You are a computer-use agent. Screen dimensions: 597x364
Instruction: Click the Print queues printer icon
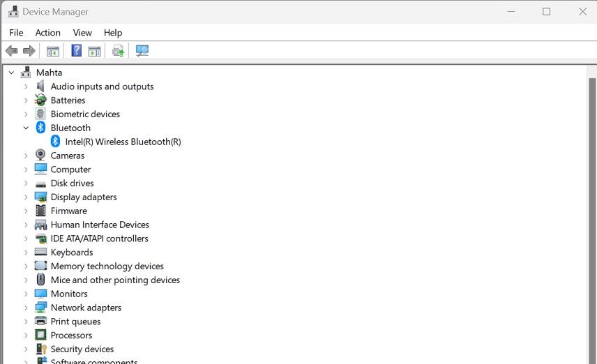coord(40,321)
